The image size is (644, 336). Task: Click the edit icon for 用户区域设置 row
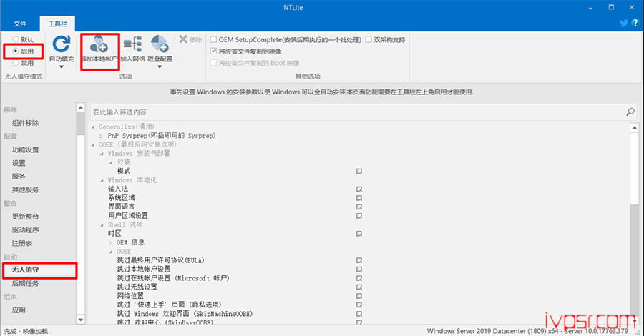[x=359, y=216]
